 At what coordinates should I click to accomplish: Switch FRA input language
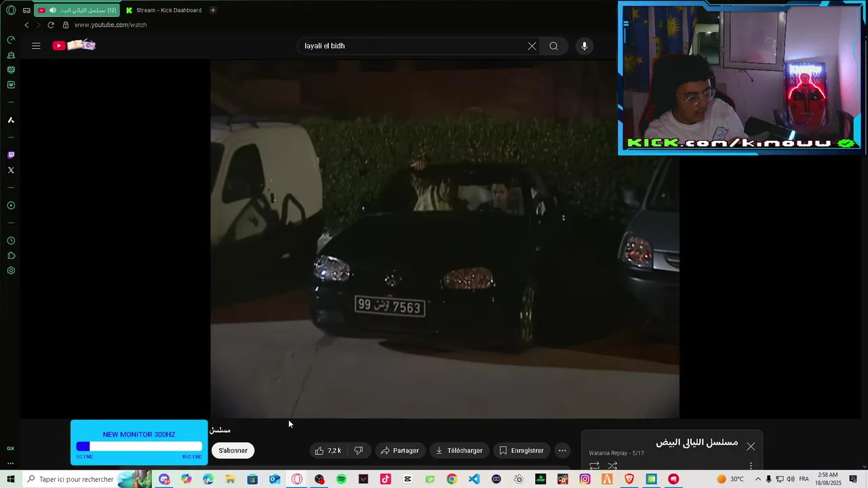pyautogui.click(x=804, y=479)
